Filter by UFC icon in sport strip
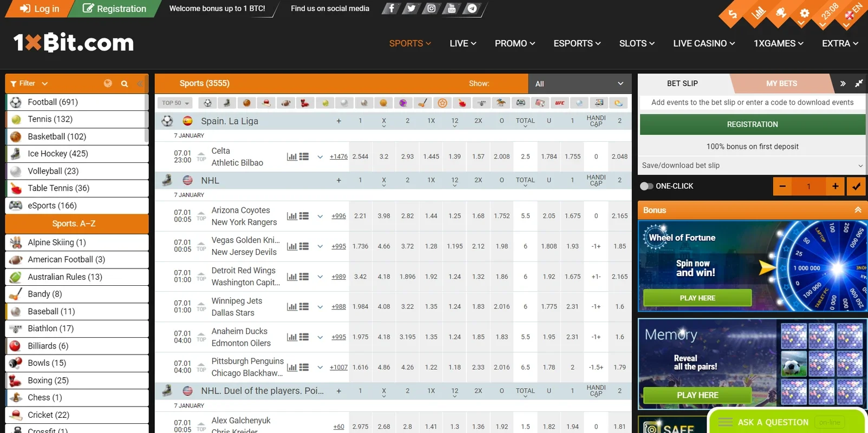 click(x=560, y=103)
